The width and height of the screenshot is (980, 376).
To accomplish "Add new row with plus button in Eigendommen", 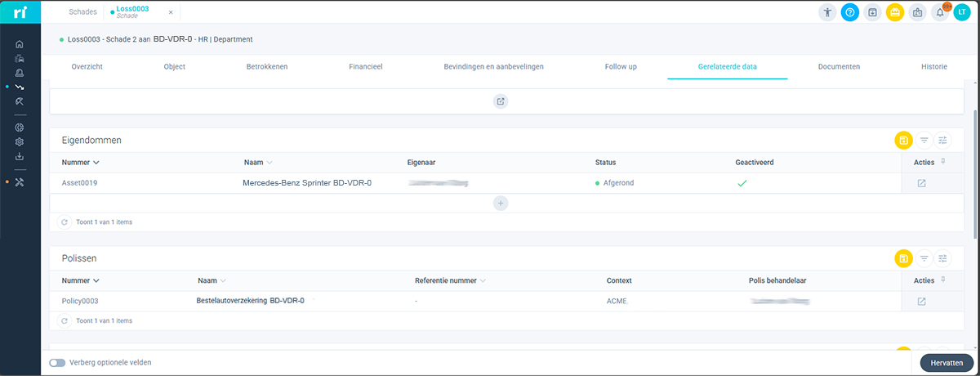I will click(501, 203).
